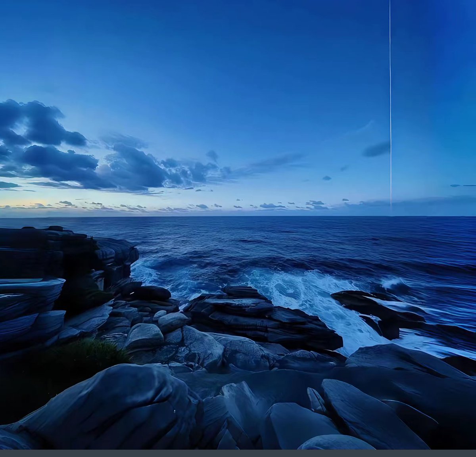The image size is (476, 457).
Task: Click the ocean seascape photo
Action: pos(238,225)
